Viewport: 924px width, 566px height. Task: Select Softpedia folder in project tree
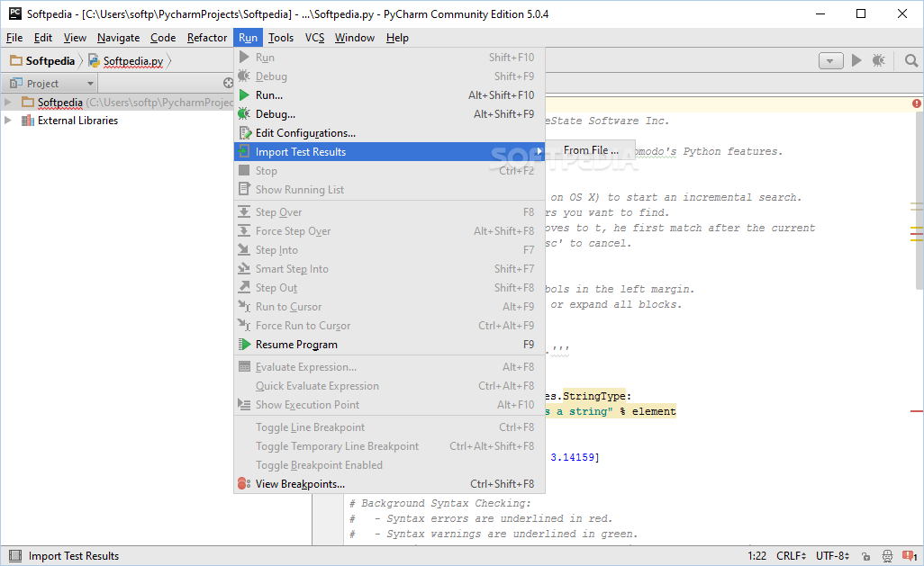60,103
